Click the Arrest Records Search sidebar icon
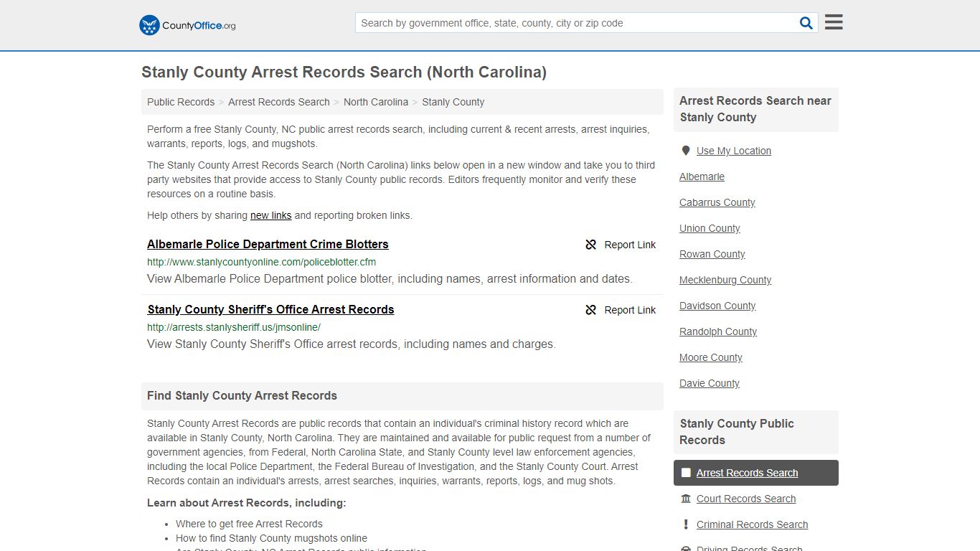 [686, 473]
